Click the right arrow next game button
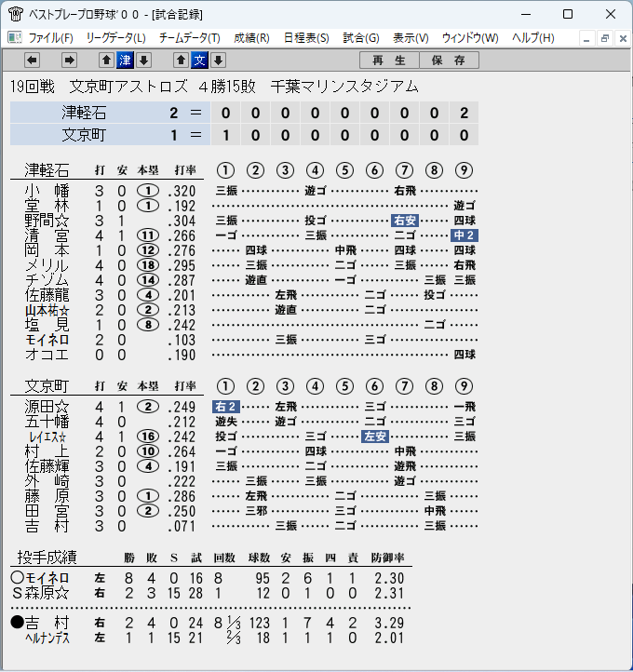This screenshot has width=633, height=672. [69, 60]
